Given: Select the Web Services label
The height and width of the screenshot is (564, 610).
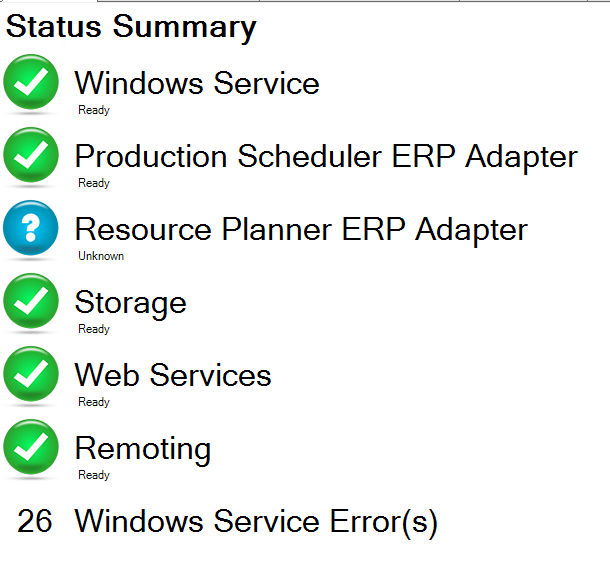Looking at the screenshot, I should (x=173, y=375).
